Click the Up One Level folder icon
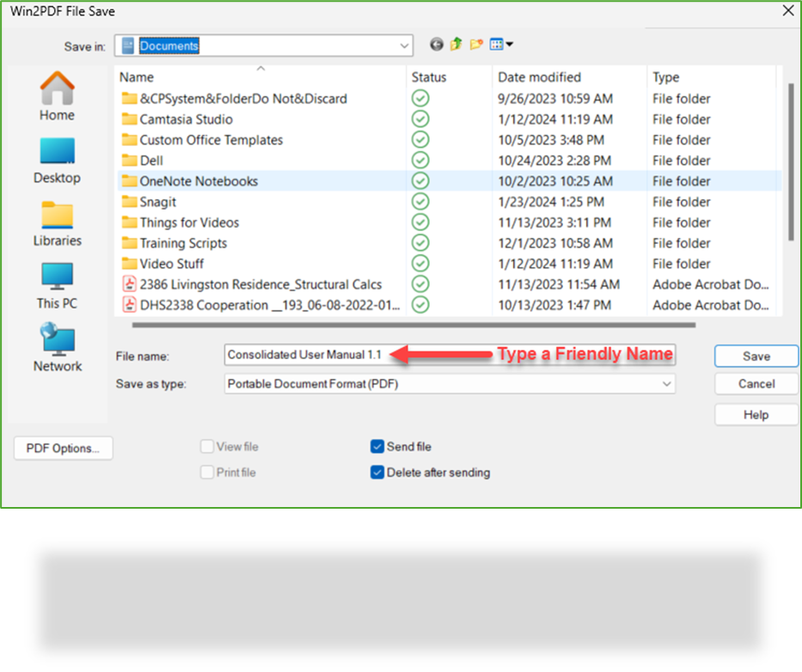The image size is (802, 672). 456,44
